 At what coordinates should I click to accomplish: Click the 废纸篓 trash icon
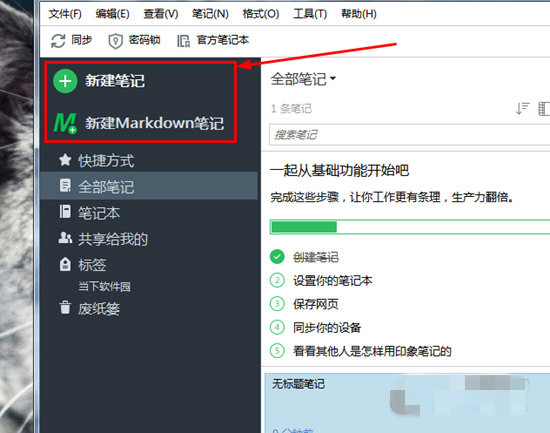(65, 307)
